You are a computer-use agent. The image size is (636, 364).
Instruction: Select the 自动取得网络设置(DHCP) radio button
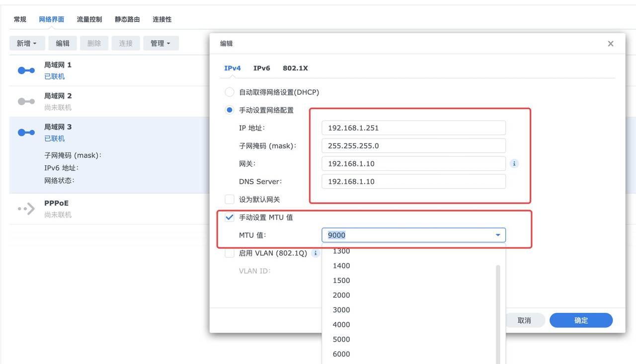229,92
